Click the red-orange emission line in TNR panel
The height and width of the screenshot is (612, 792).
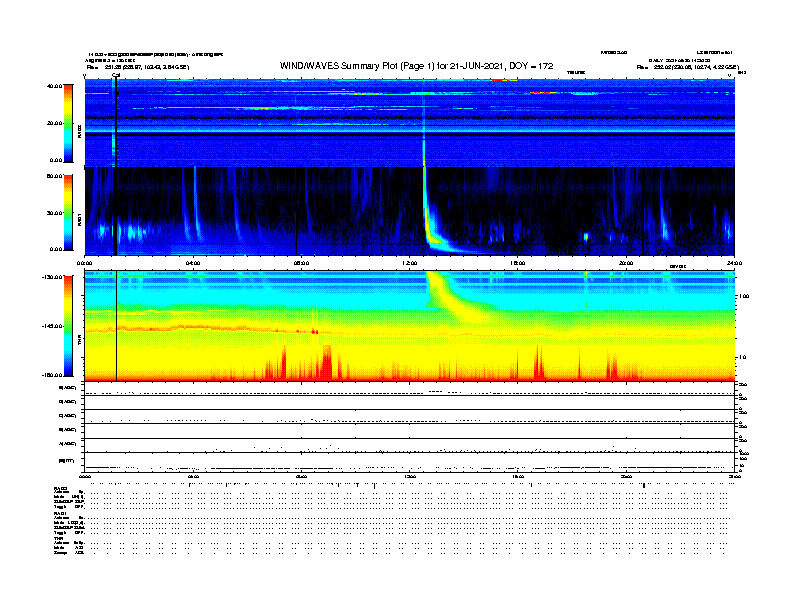202,328
